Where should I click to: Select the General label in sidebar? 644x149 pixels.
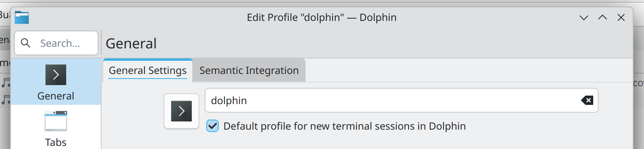click(56, 96)
